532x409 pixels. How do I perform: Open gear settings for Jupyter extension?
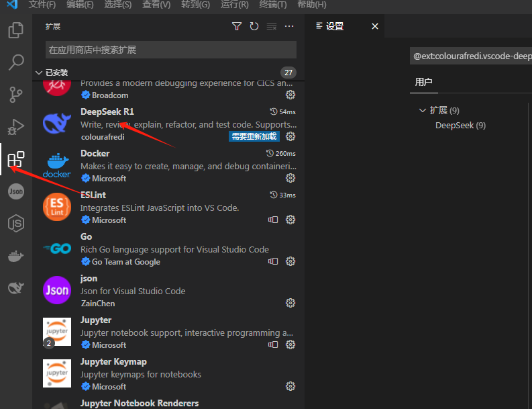290,345
